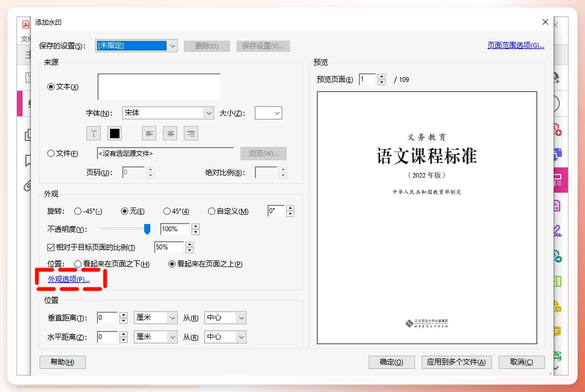Viewport: 585px width, 392px height.
Task: Open the 水平距离 unit dropdown (厘米)
Action: [156, 337]
